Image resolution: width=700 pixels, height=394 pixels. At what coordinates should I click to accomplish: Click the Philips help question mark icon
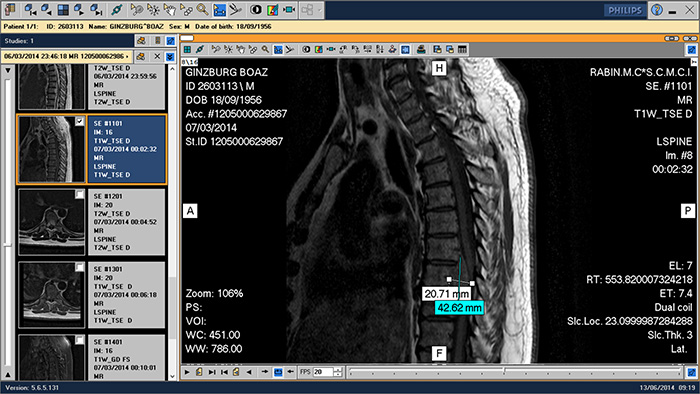657,10
